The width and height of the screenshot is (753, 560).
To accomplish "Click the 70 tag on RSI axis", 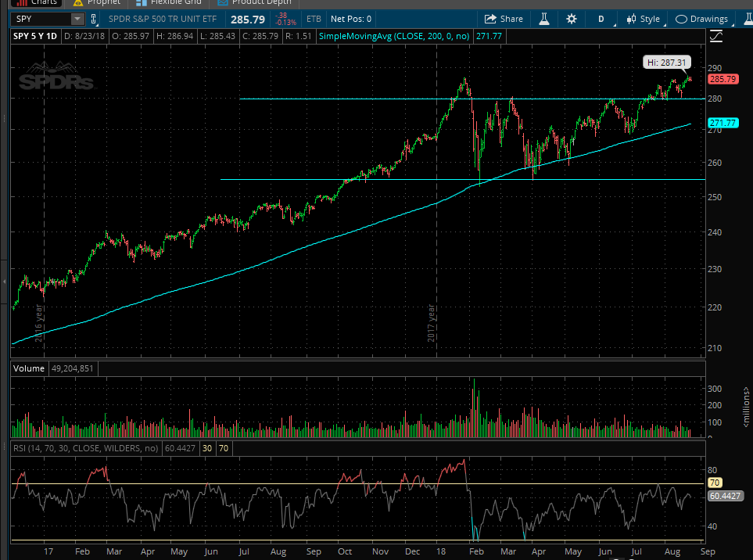I will [x=715, y=483].
